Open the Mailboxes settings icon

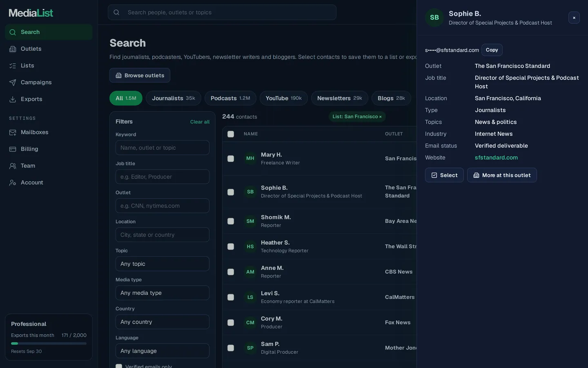(x=13, y=132)
